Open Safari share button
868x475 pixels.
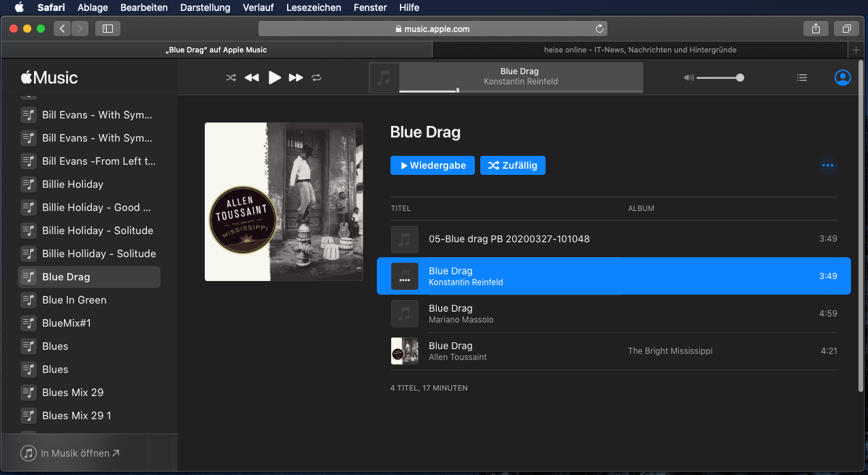point(816,29)
